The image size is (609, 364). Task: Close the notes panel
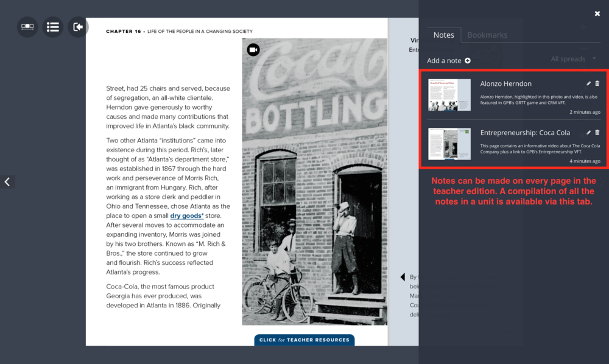597,13
